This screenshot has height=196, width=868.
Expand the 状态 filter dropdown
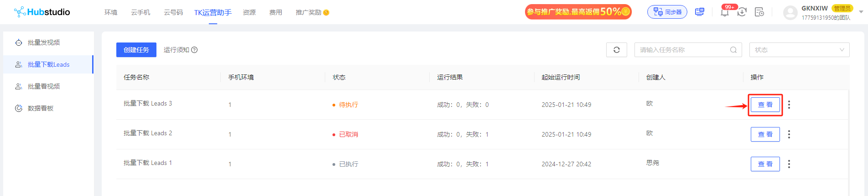click(799, 50)
